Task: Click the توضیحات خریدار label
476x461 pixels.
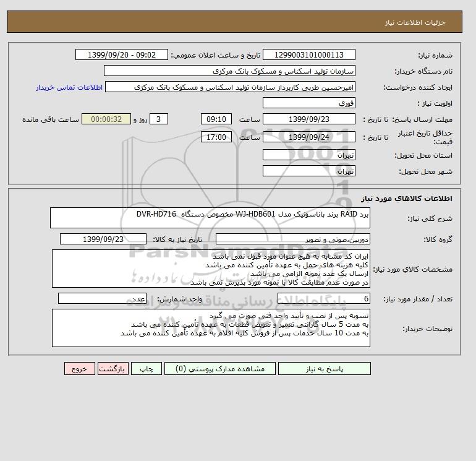Action: pos(427,329)
